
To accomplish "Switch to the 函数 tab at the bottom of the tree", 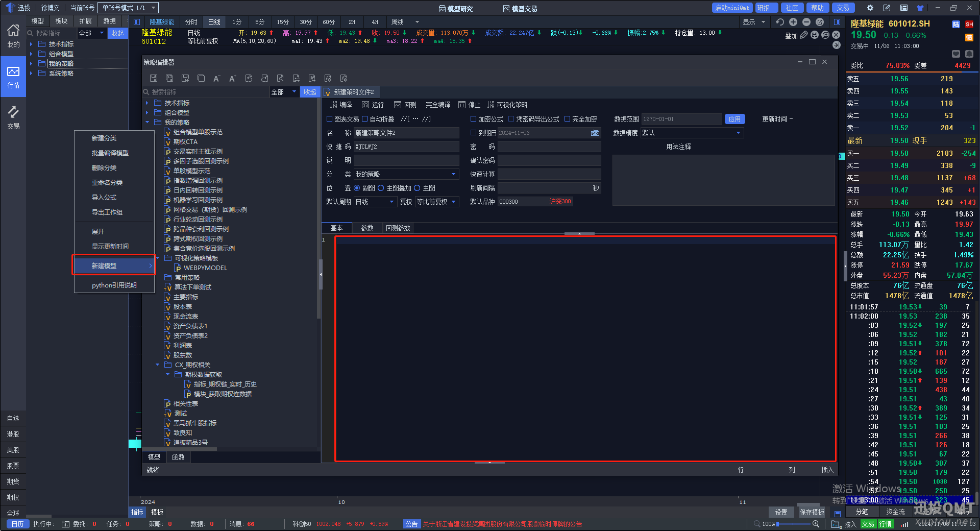I will coord(178,457).
